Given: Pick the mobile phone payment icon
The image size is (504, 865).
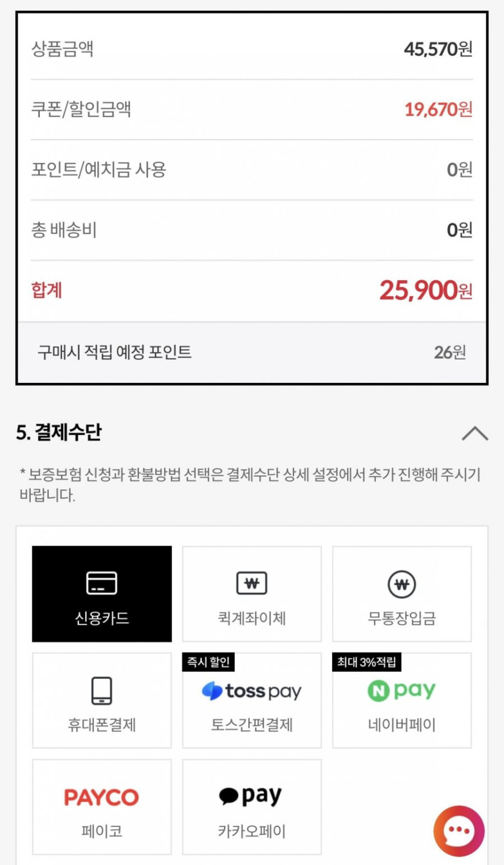Looking at the screenshot, I should (101, 690).
